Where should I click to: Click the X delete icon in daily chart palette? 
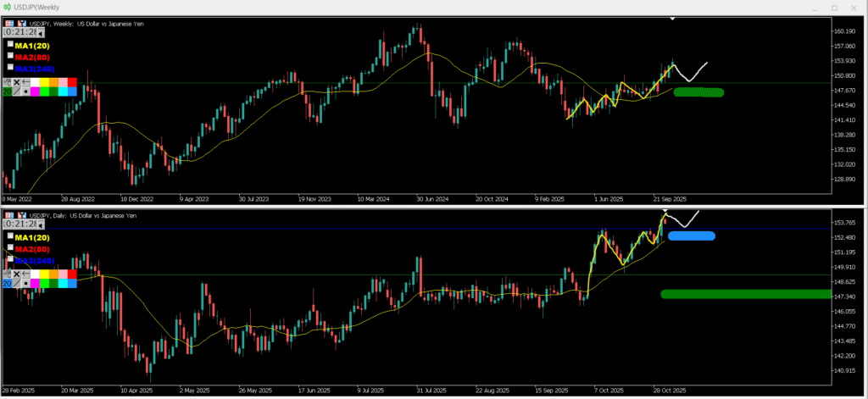pos(16,274)
